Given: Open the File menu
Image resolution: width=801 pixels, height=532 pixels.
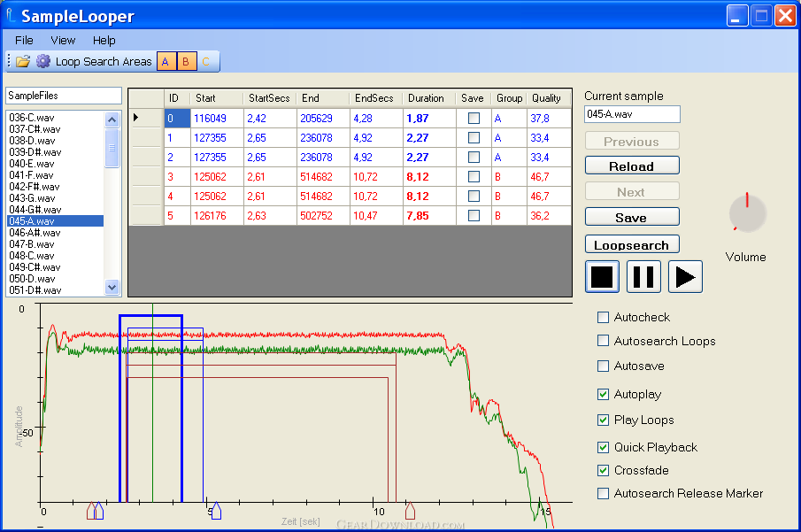Looking at the screenshot, I should [24, 41].
